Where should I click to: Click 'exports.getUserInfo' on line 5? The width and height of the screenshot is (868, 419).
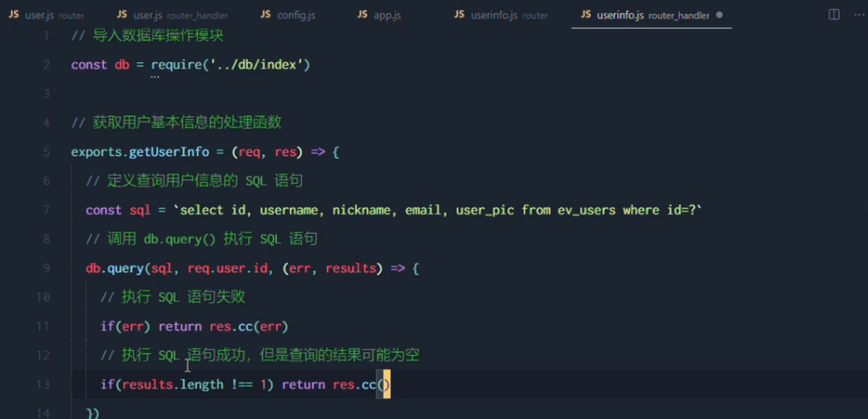click(x=140, y=152)
